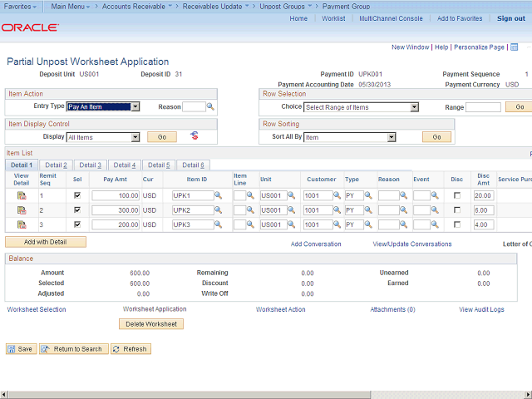This screenshot has height=399, width=532.
Task: Enable Disc checkbox for row 3
Action: [457, 224]
